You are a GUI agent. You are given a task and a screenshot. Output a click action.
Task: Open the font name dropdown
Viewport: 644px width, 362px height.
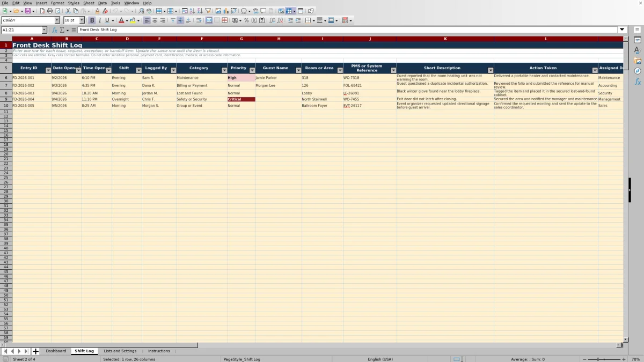[57, 20]
